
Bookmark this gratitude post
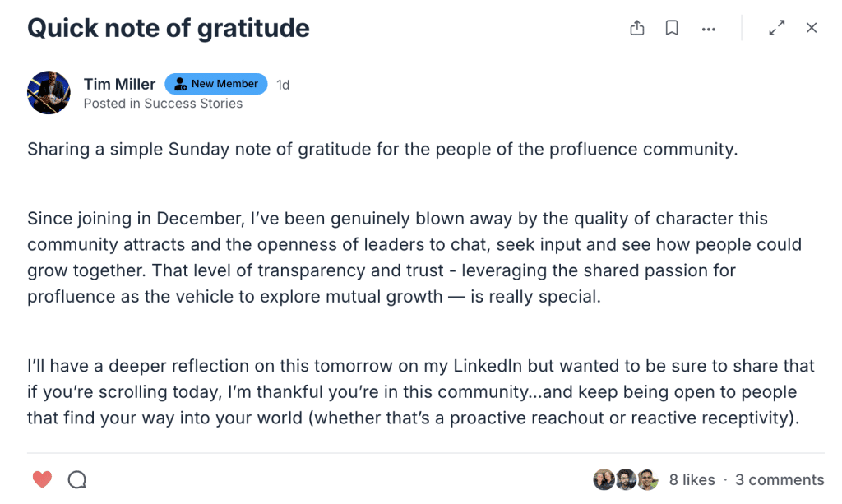point(672,28)
